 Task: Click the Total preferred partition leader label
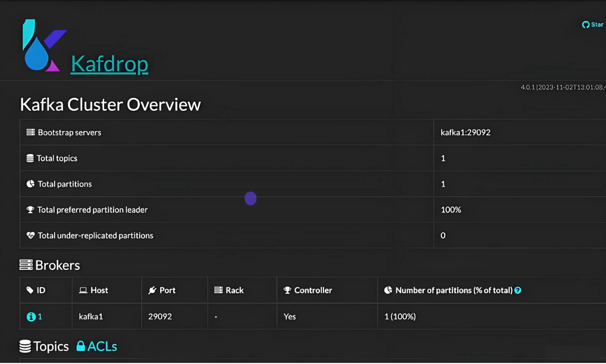[x=93, y=210]
